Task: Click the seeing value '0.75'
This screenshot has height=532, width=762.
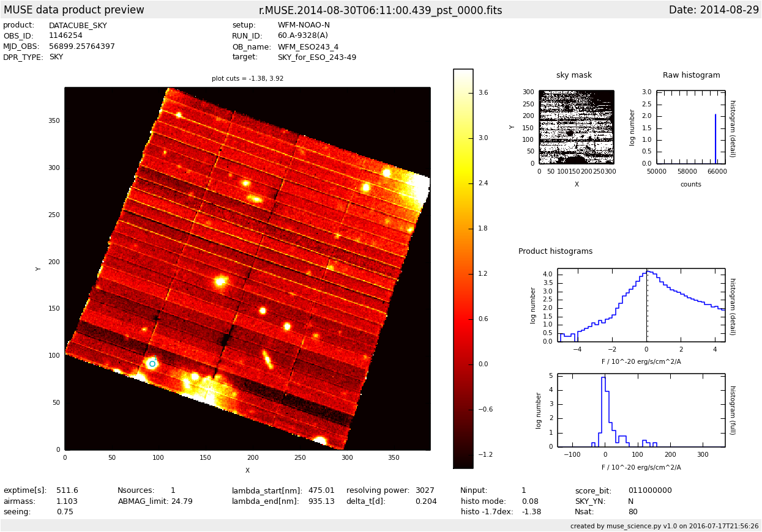Action: pos(65,512)
